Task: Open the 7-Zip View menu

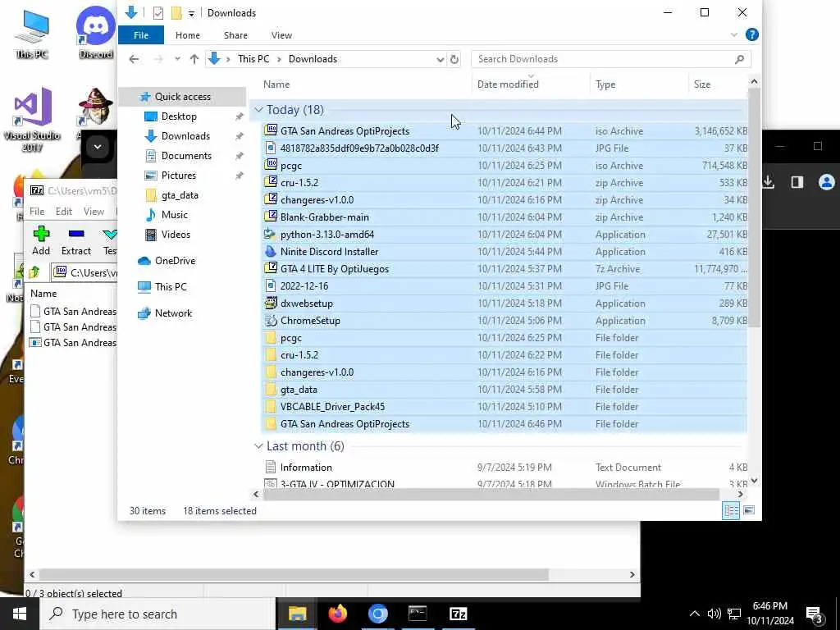Action: 94,212
